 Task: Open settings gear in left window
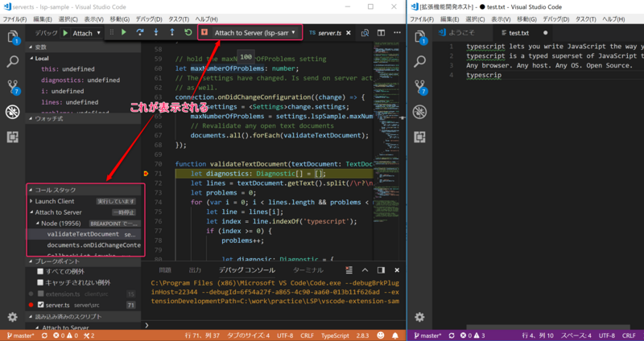click(13, 317)
